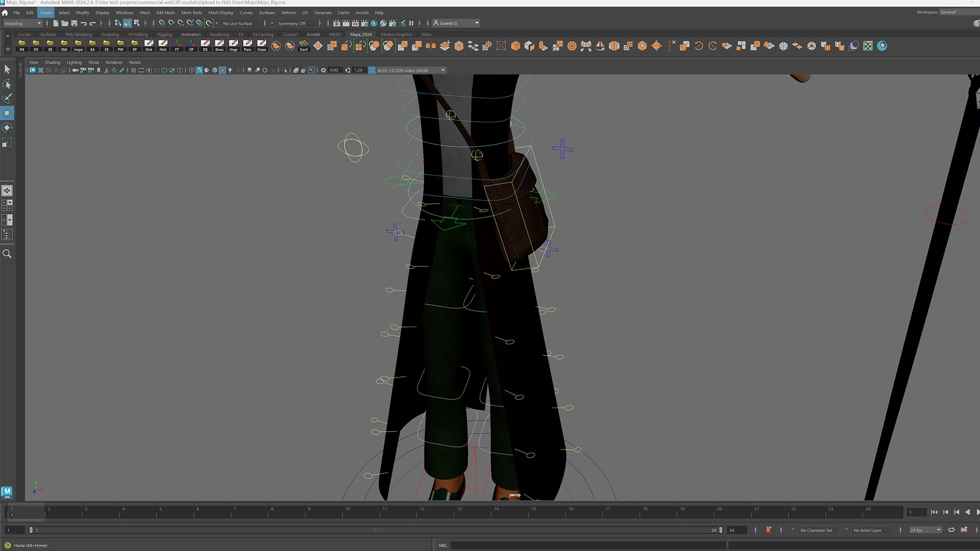Click the FT shelf axis icon
This screenshot has height=551, width=980.
[177, 46]
